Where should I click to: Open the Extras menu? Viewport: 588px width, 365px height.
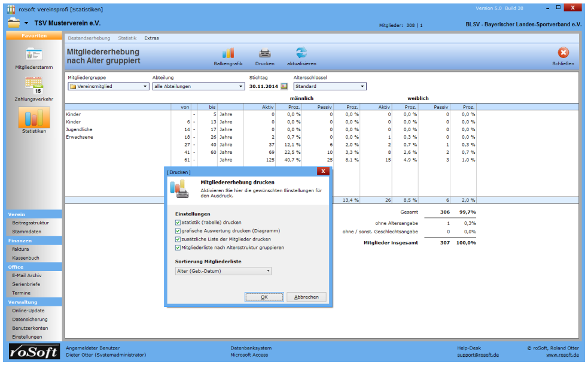pyautogui.click(x=152, y=38)
